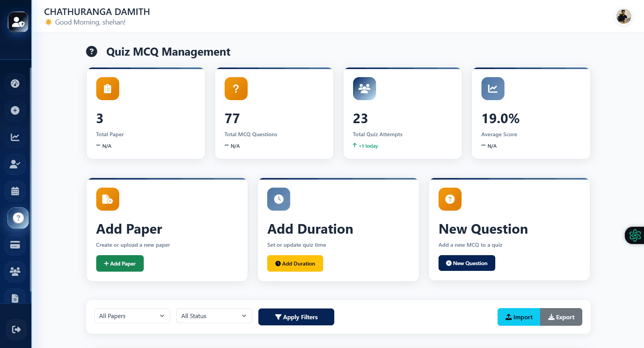Select the payments card icon in sidebar

[15, 245]
